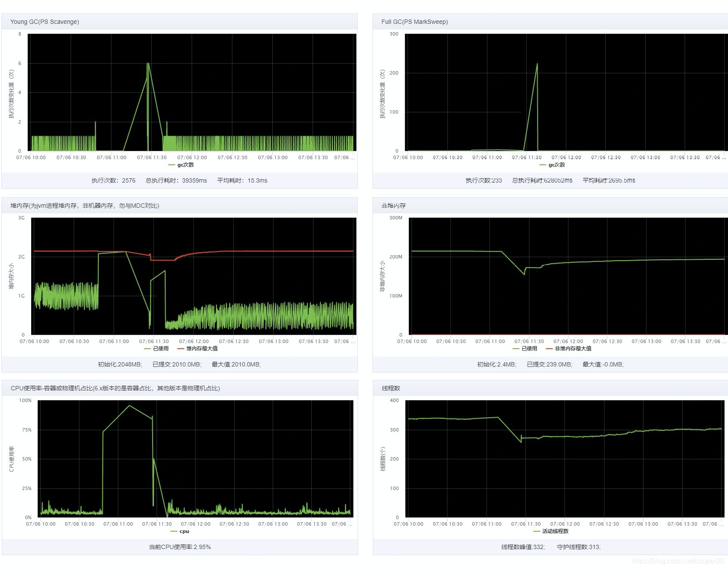
Task: Click 线程数峰值:332 text
Action: click(x=523, y=547)
